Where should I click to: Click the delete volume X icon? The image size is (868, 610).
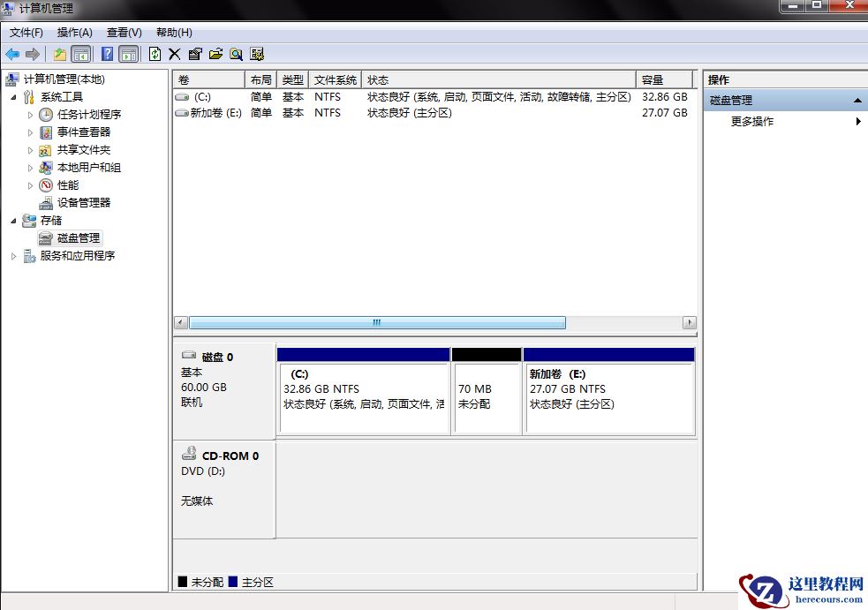pyautogui.click(x=174, y=53)
